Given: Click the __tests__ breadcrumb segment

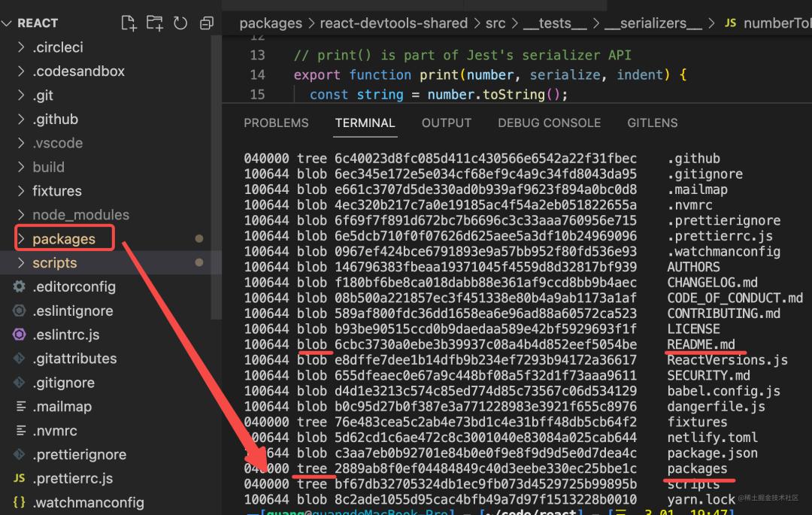Looking at the screenshot, I should click(555, 23).
